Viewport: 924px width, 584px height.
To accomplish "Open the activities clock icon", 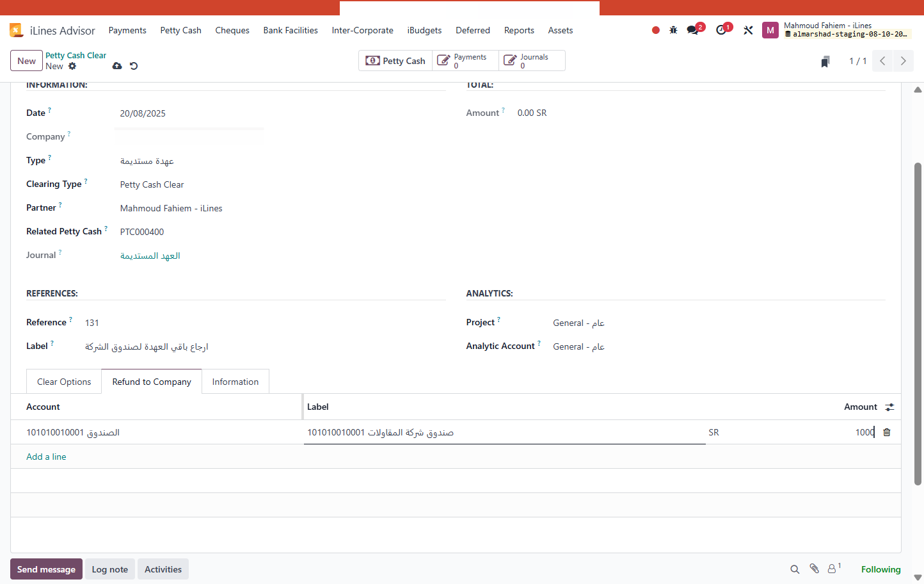I will tap(721, 30).
